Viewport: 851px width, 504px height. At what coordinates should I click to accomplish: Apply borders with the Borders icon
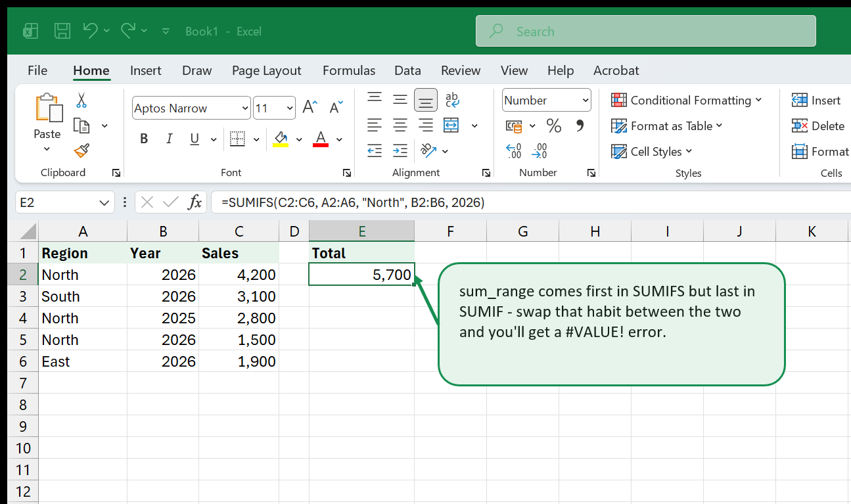[x=237, y=139]
